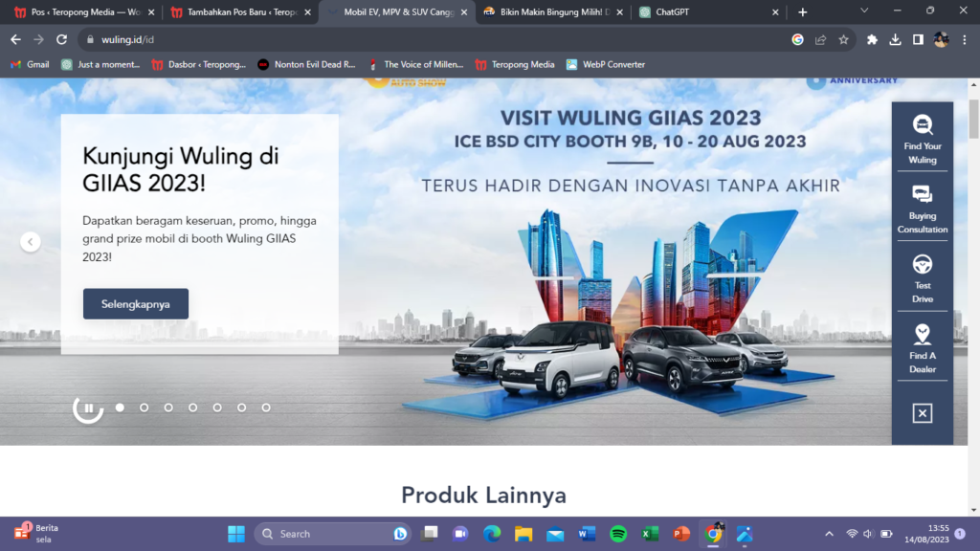Close the ChatGPT tab

(x=775, y=11)
